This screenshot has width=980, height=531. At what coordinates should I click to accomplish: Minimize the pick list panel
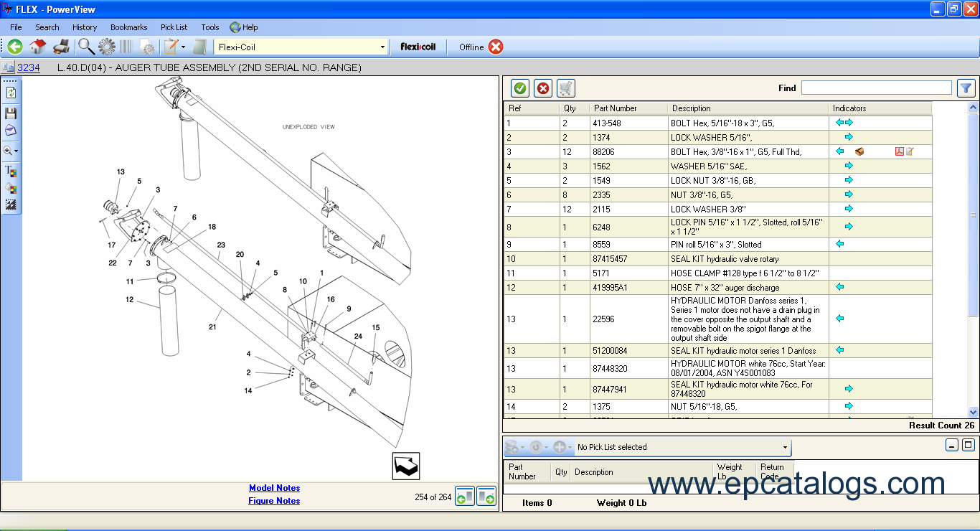pos(951,445)
